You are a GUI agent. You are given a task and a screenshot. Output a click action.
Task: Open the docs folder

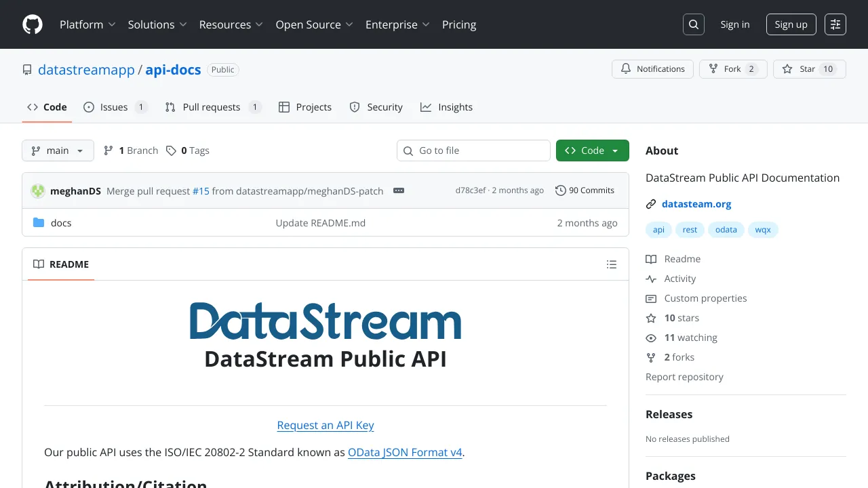(x=61, y=223)
